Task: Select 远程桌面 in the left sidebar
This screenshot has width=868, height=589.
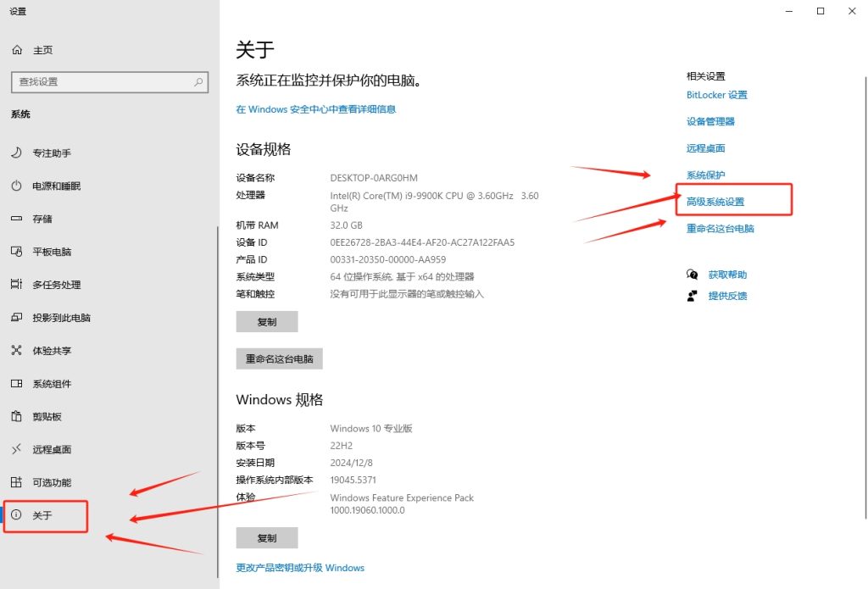Action: (52, 449)
